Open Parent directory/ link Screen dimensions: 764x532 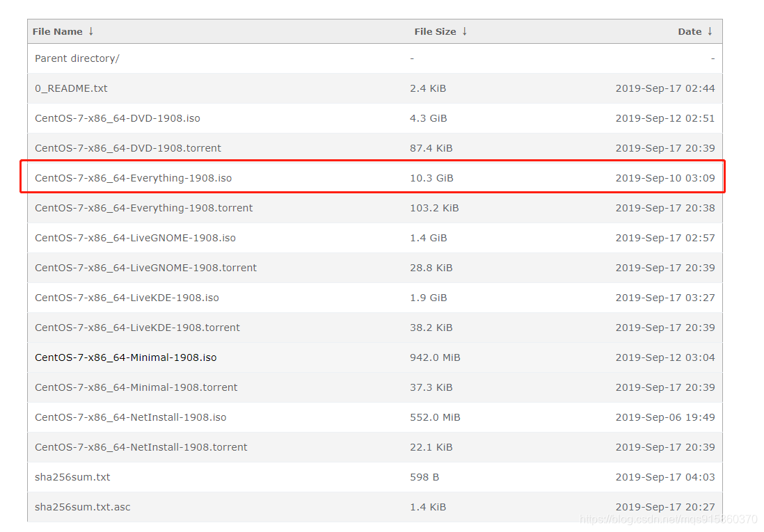77,58
